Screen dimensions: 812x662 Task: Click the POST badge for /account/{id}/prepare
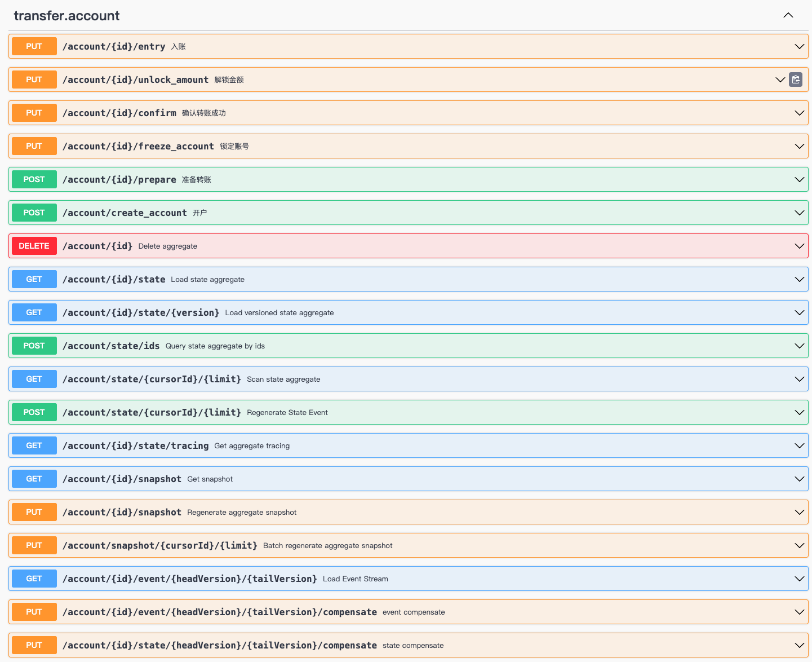pos(34,179)
